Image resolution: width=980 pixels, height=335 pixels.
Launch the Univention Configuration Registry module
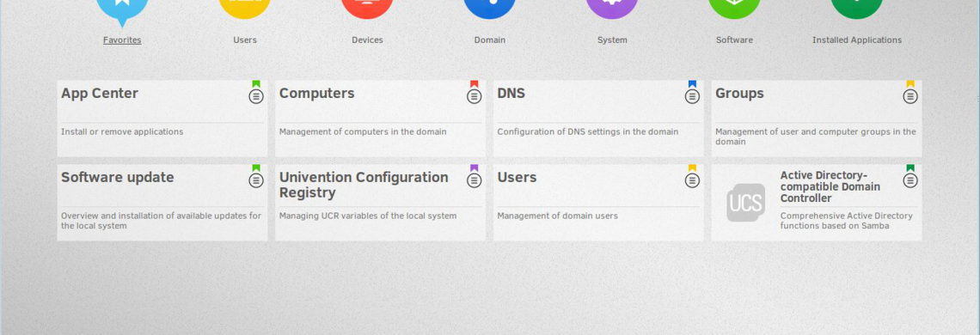pyautogui.click(x=381, y=203)
